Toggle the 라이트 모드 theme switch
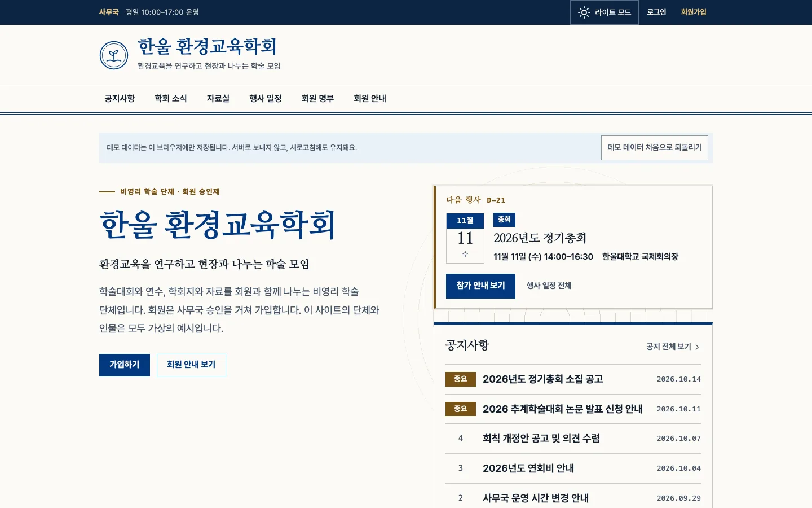The width and height of the screenshot is (812, 508). pos(604,12)
